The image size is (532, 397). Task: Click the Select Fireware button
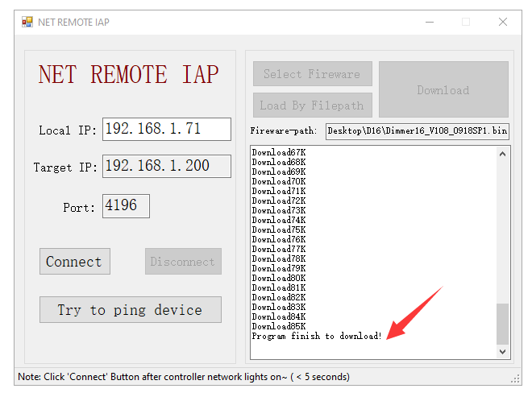click(x=312, y=74)
